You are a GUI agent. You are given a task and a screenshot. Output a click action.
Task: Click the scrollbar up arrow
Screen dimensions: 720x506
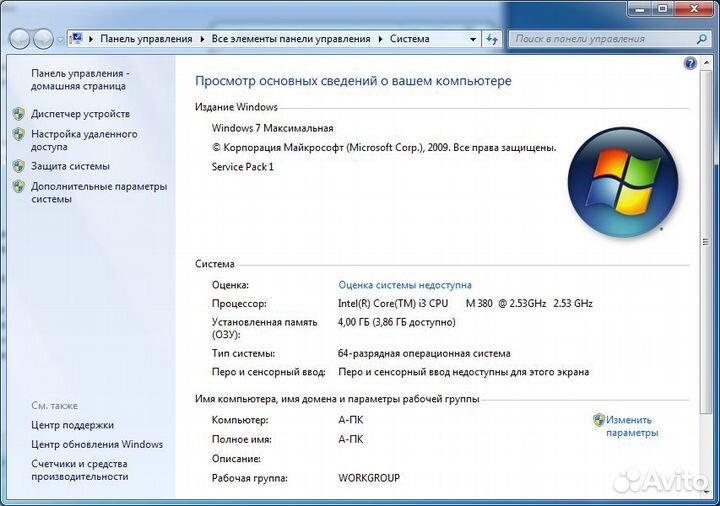tap(706, 62)
